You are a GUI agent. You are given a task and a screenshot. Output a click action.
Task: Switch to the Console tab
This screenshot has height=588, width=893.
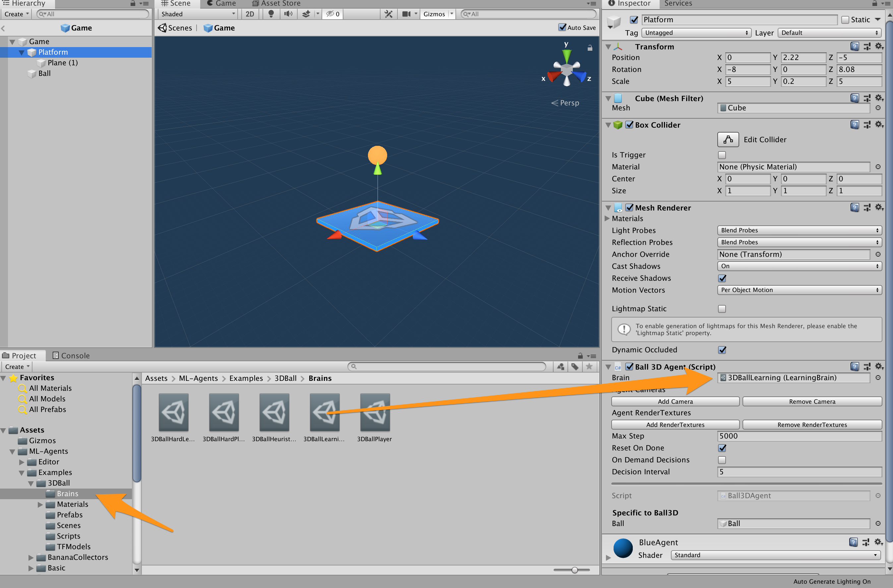pos(71,355)
